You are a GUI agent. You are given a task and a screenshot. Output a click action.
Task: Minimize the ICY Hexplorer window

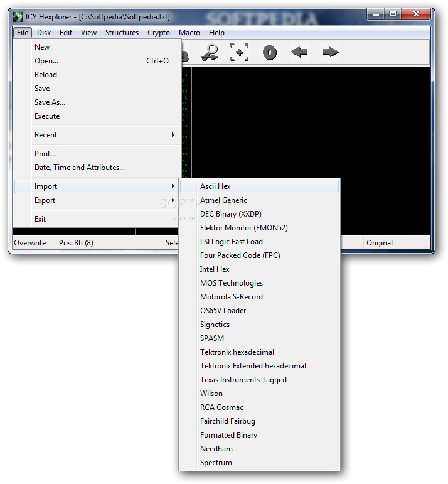(x=376, y=14)
